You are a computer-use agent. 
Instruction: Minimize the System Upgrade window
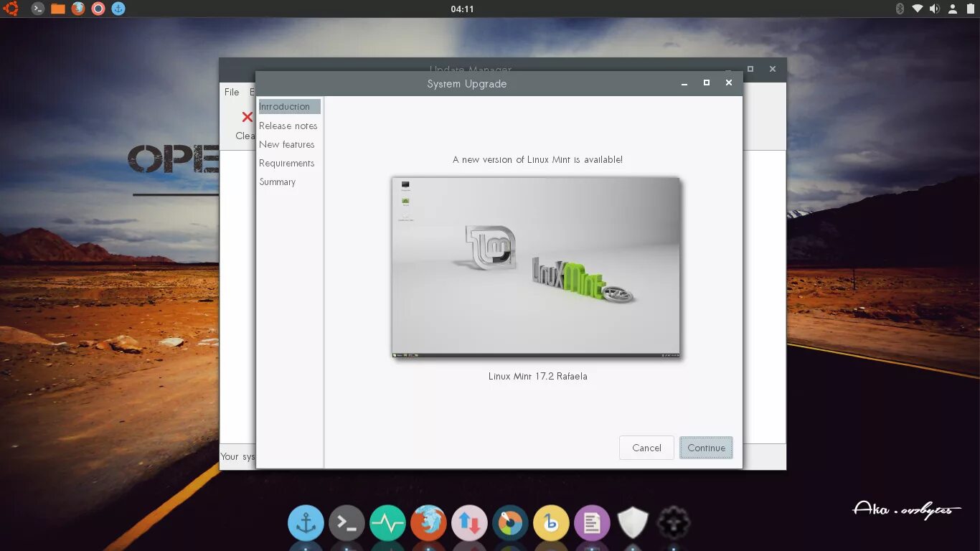[684, 83]
